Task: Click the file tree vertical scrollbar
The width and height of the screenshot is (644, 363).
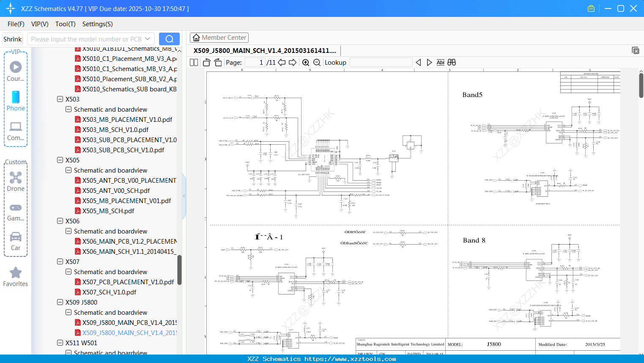Action: pos(179,270)
